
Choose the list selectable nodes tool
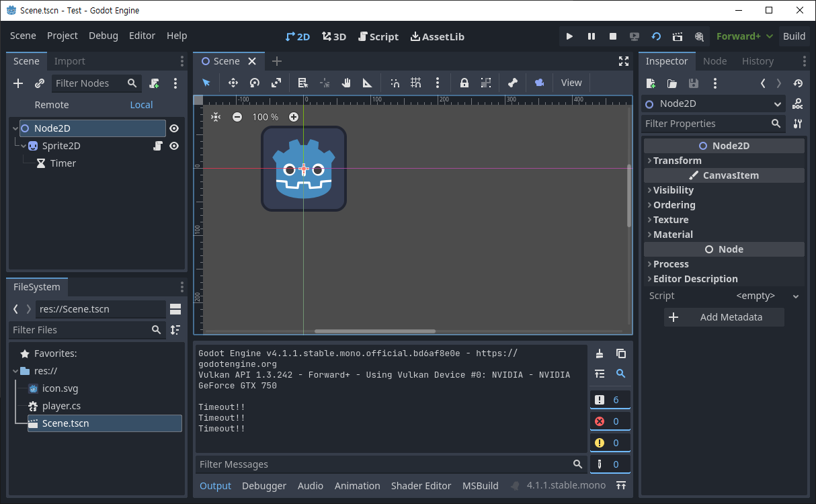click(303, 83)
